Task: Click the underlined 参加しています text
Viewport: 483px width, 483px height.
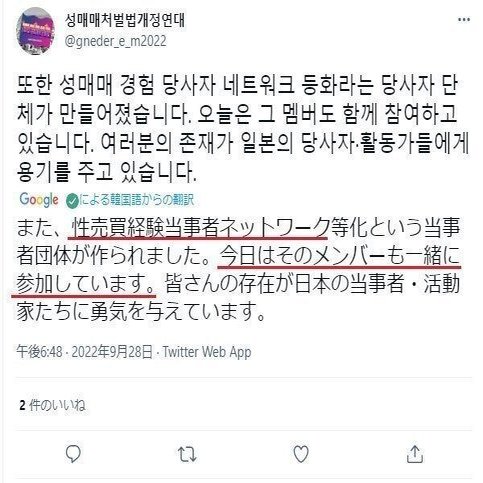Action: [84, 284]
